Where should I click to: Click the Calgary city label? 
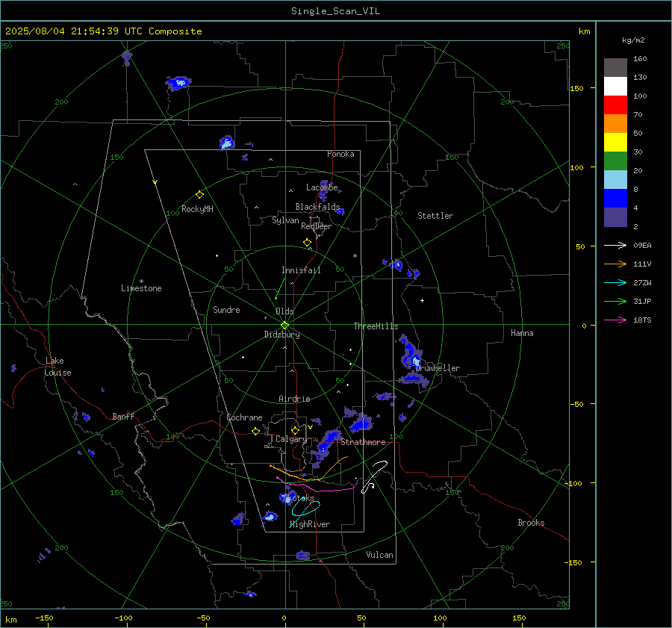[291, 439]
